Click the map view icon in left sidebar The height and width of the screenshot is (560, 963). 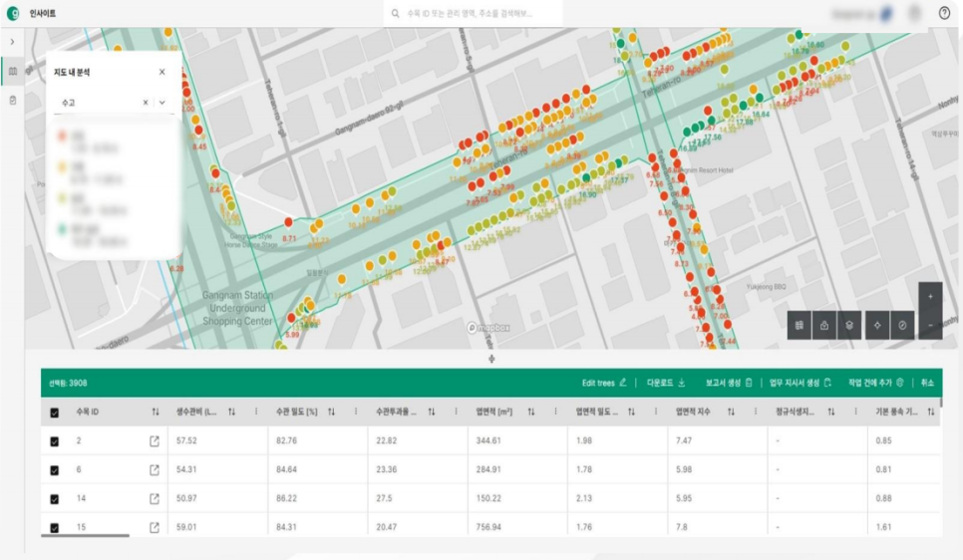click(13, 71)
